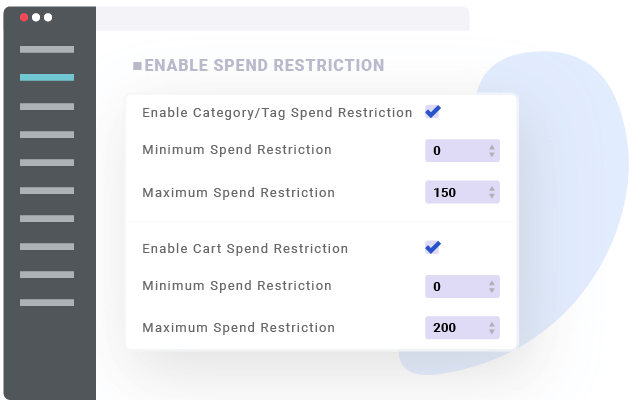The width and height of the screenshot is (640, 400).
Task: Toggle Enable Category/Tag Spend Restriction checkbox
Action: point(432,112)
